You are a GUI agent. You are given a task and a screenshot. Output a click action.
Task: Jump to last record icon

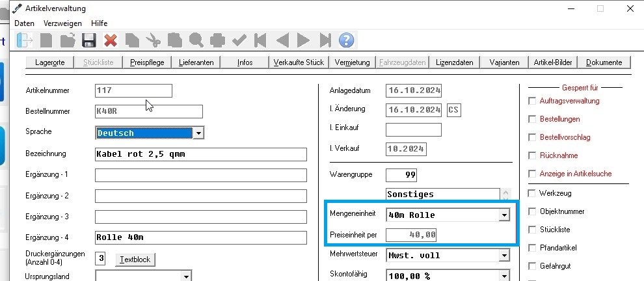point(325,40)
